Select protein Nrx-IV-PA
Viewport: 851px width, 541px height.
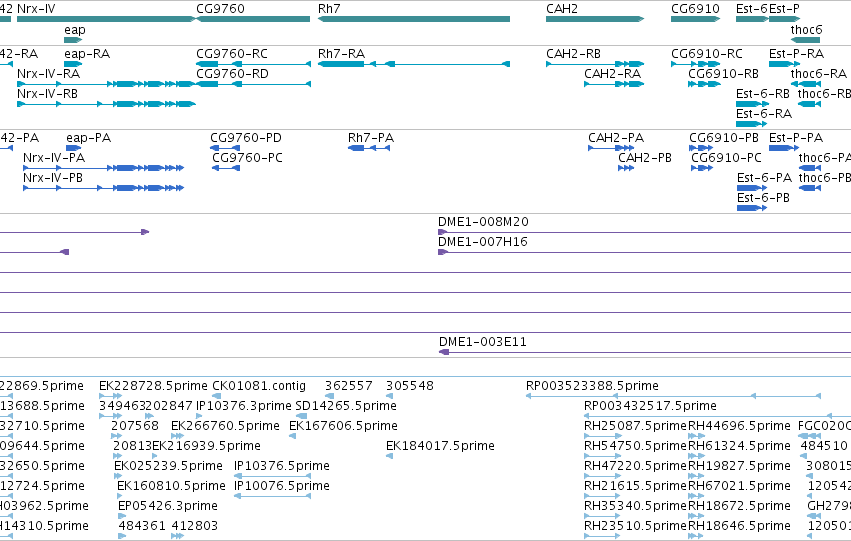click(104, 168)
